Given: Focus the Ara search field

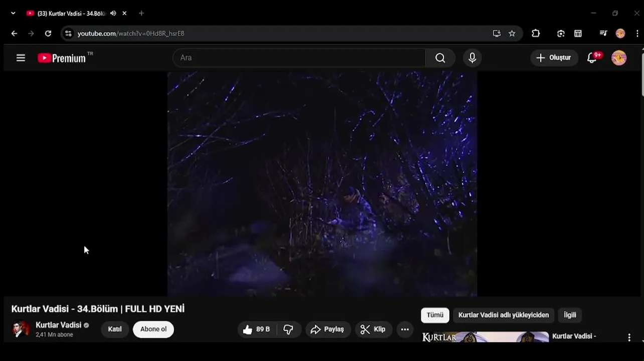Looking at the screenshot, I should (x=299, y=58).
